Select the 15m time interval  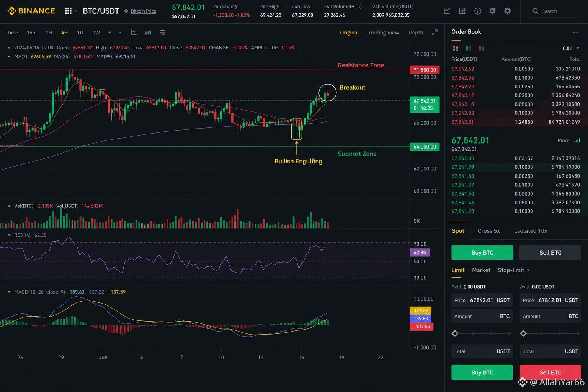point(31,33)
